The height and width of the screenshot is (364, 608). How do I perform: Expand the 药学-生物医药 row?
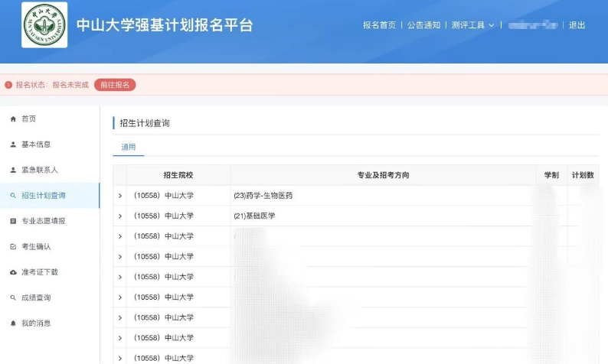point(120,196)
